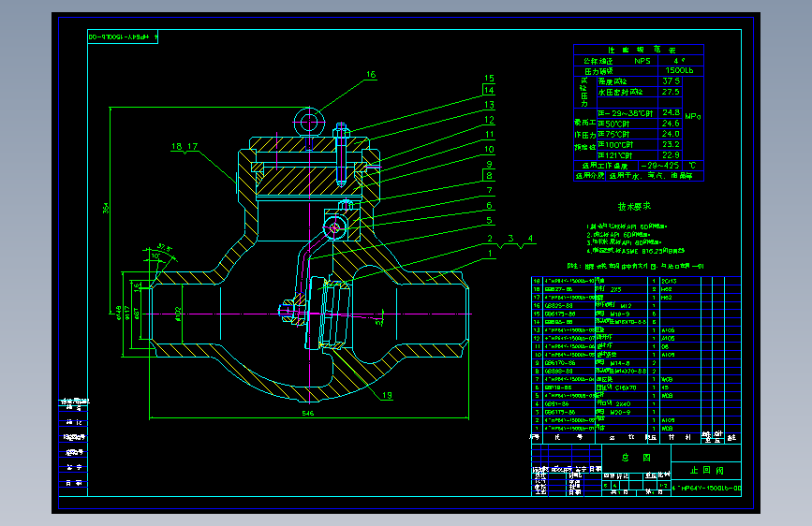Click the 37.5 strength test value
This screenshot has height=526, width=812.
pyautogui.click(x=671, y=80)
